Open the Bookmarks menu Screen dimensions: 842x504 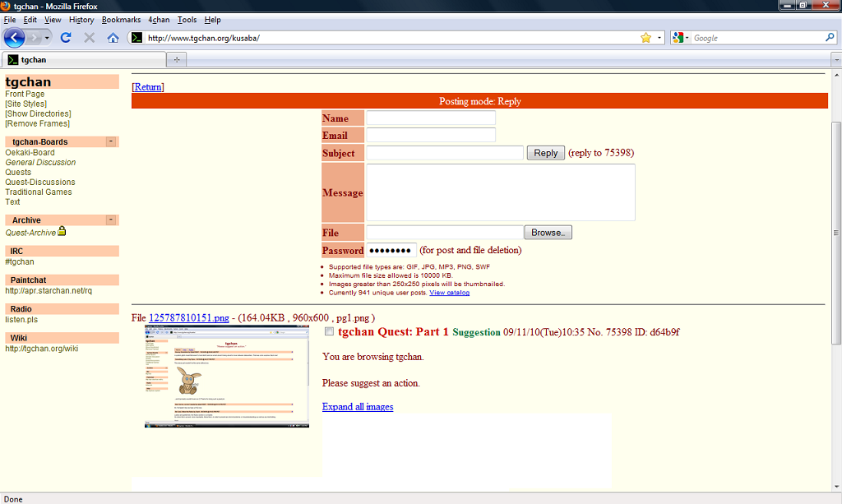click(x=121, y=20)
